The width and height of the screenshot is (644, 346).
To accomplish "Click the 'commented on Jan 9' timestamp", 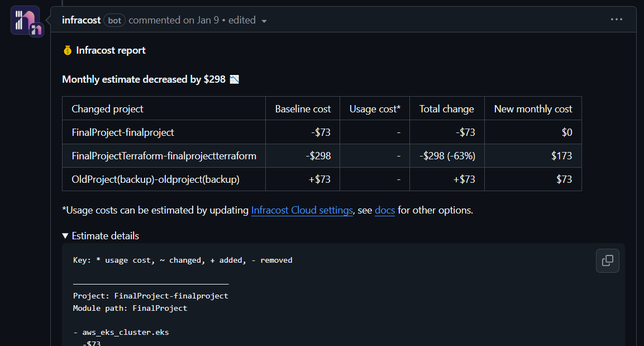I will pyautogui.click(x=174, y=20).
